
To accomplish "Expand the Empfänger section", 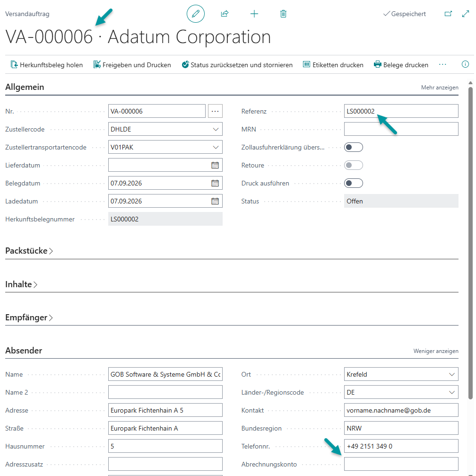I will 29,317.
